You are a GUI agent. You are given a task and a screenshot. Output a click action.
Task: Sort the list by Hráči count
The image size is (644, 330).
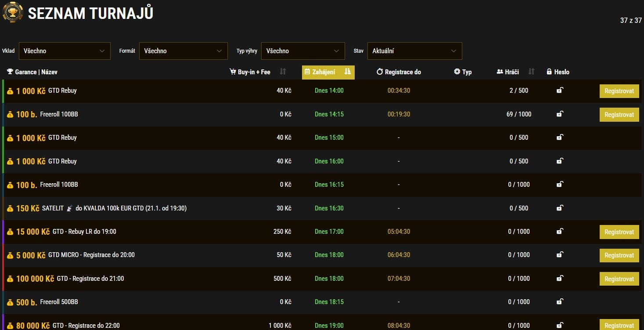(x=531, y=72)
